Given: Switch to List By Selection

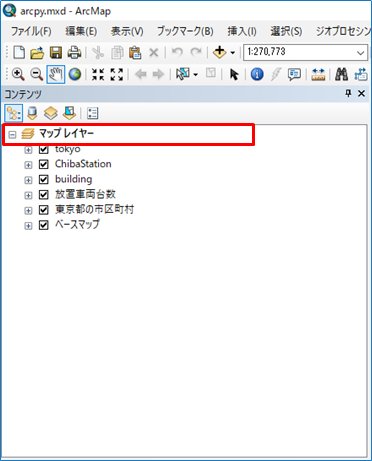Looking at the screenshot, I should (69, 113).
